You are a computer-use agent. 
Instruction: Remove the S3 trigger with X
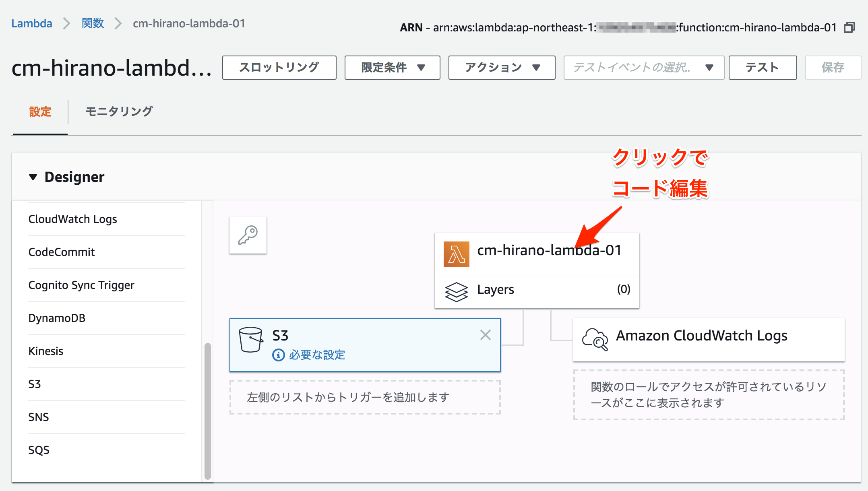486,335
